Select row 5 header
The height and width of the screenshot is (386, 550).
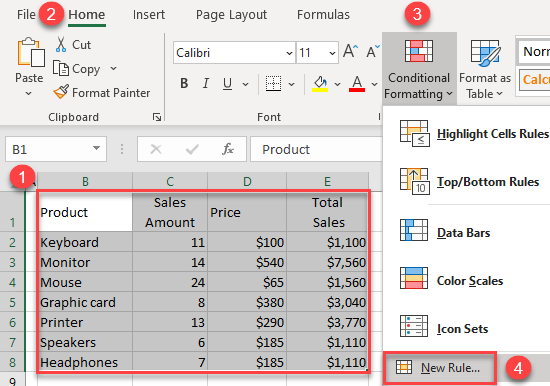(x=13, y=302)
